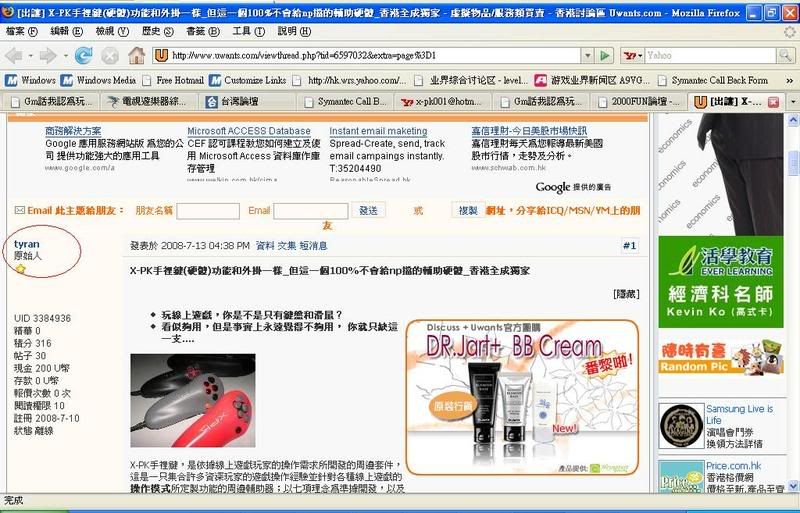Click the 朋友名稱 text field
This screenshot has height=513, width=800.
[208, 211]
